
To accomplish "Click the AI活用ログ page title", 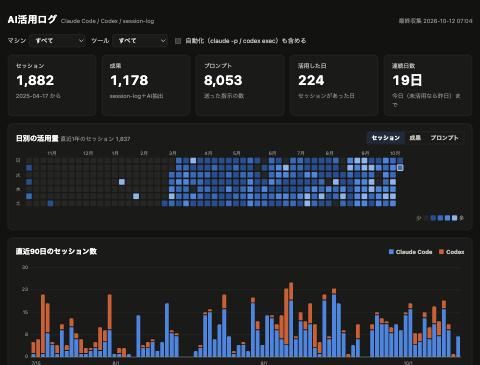I will click(x=32, y=20).
